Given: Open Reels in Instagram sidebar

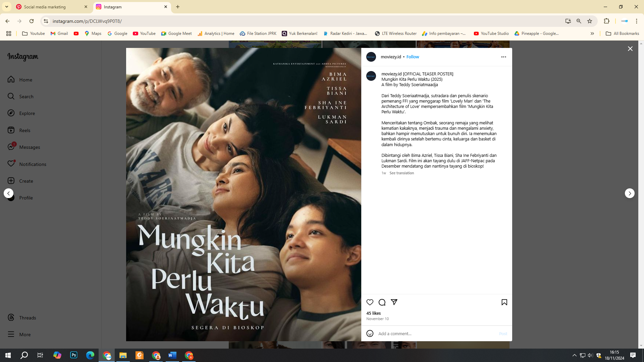Looking at the screenshot, I should click(x=19, y=130).
